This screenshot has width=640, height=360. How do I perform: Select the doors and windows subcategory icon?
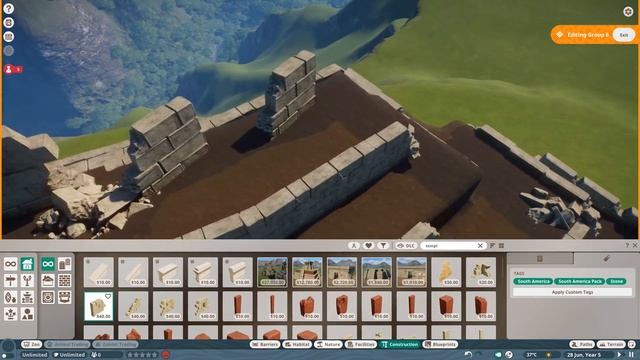coord(64,264)
